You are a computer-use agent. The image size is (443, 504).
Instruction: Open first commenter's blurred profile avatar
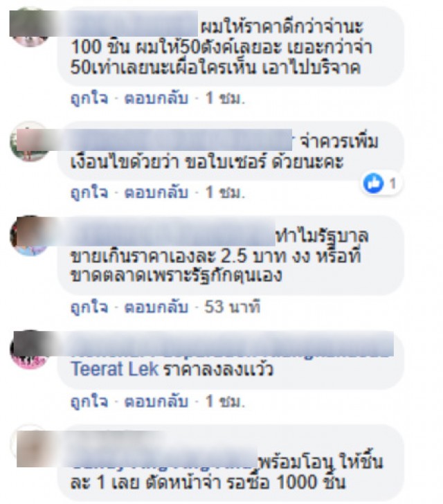[x=30, y=27]
